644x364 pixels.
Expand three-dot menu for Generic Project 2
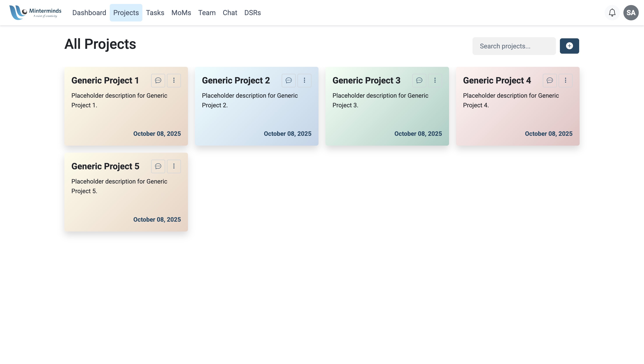[x=304, y=80]
